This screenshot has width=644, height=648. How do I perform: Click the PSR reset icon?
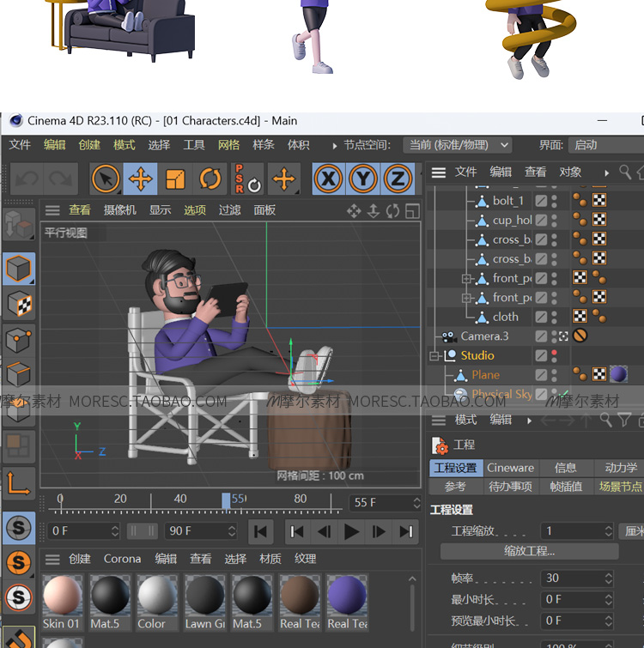(247, 179)
